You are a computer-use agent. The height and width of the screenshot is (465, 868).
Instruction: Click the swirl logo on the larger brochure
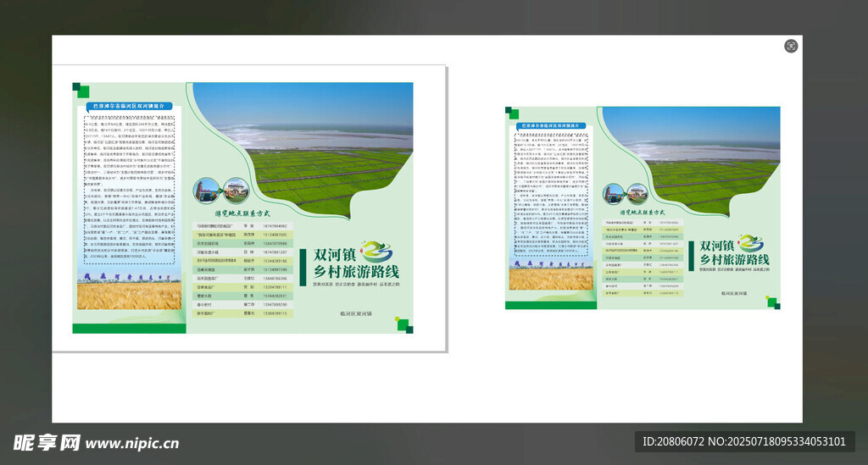tap(376, 252)
